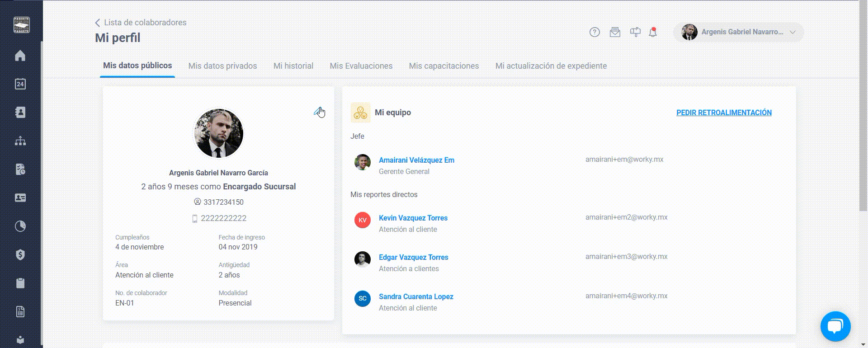The height and width of the screenshot is (348, 868).
Task: Open the document sheet sidebar icon
Action: [x=20, y=312]
